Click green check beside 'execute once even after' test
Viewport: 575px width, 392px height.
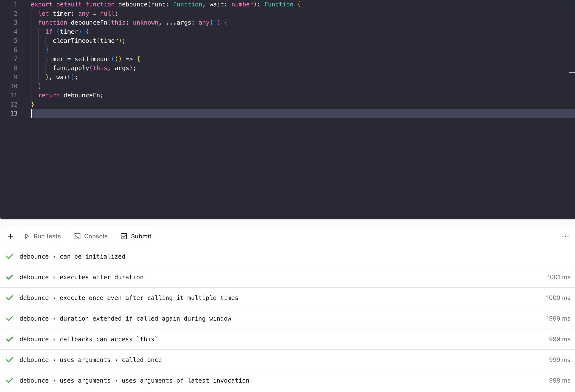coord(9,298)
